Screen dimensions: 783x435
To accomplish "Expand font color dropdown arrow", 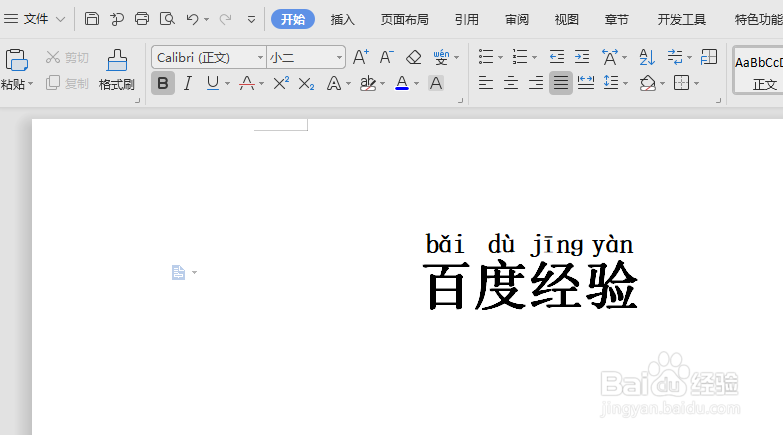I will pos(416,83).
